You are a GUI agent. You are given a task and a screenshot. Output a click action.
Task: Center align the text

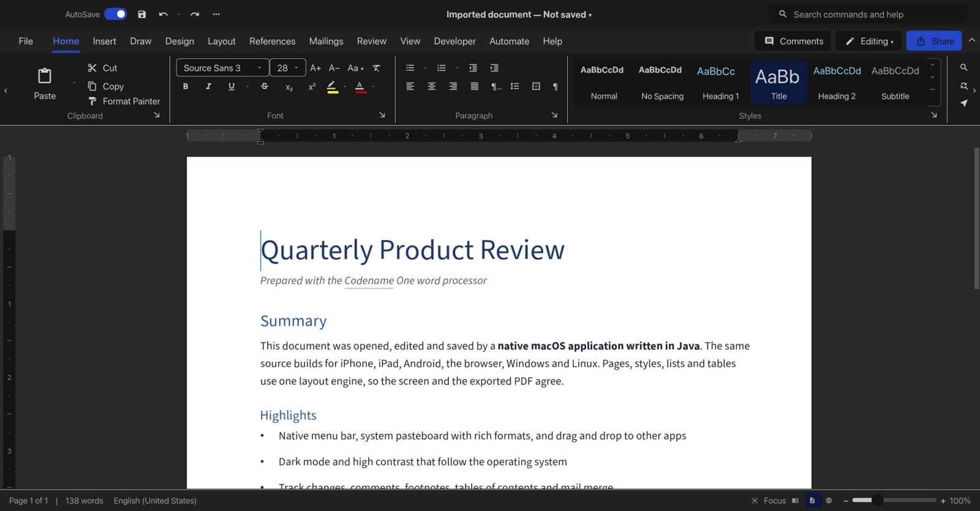pyautogui.click(x=432, y=86)
